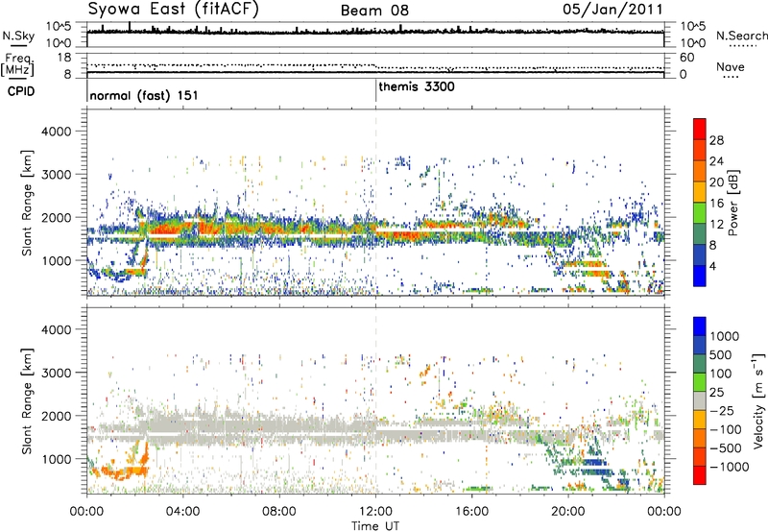Select the -100 label on Velocity color bar
Screen dimensions: 768x532
pos(728,429)
